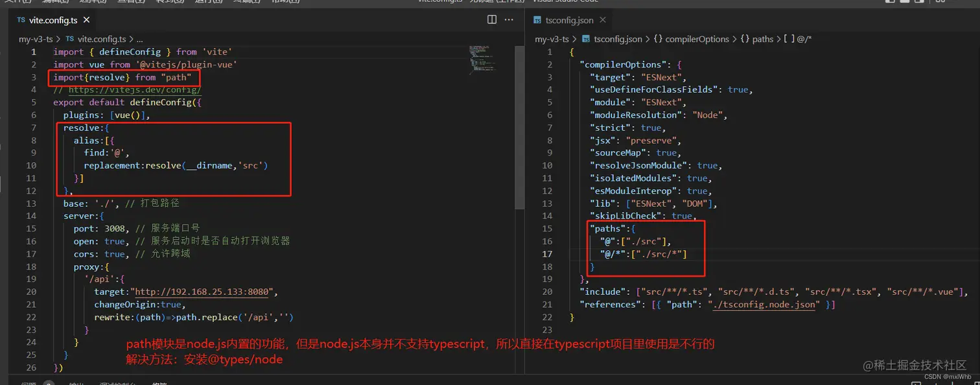The width and height of the screenshot is (980, 385).
Task: Open my-v3-ts breadcrumb above vite.config.ts
Action: pos(36,39)
